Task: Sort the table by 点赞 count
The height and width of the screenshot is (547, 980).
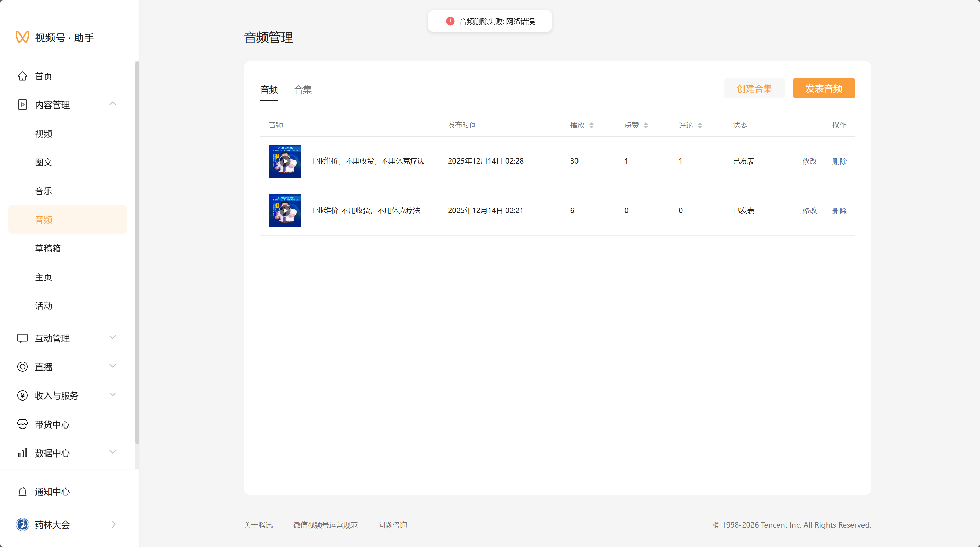Action: [645, 125]
